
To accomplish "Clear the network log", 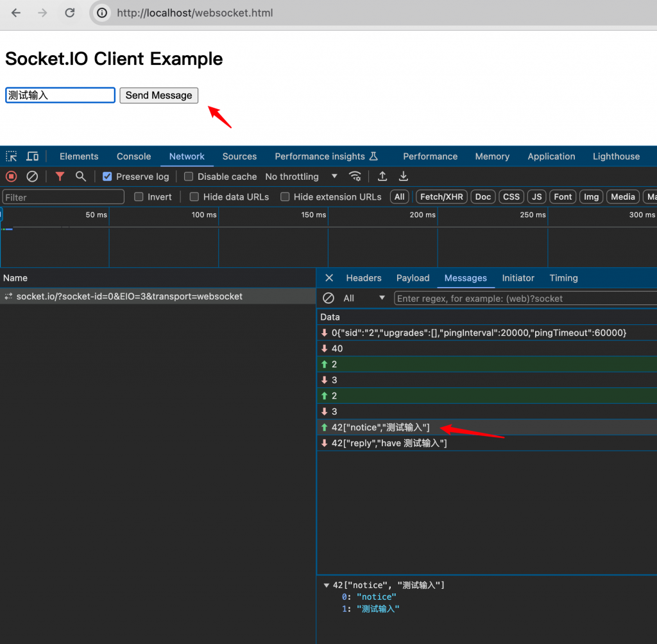I will pyautogui.click(x=32, y=177).
